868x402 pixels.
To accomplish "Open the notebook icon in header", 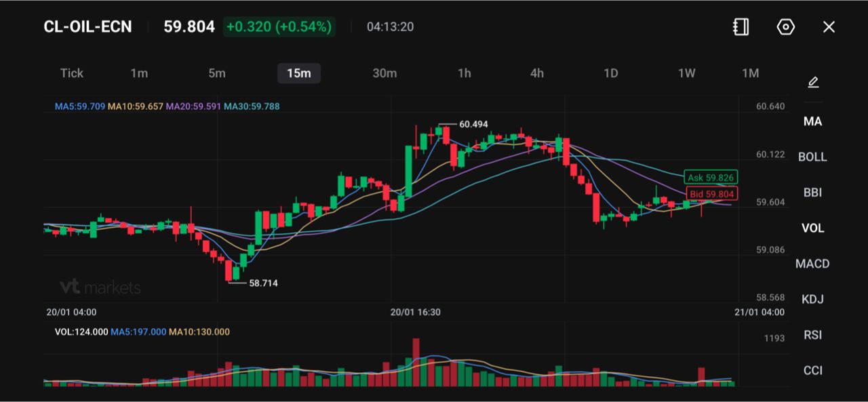I will pyautogui.click(x=741, y=27).
